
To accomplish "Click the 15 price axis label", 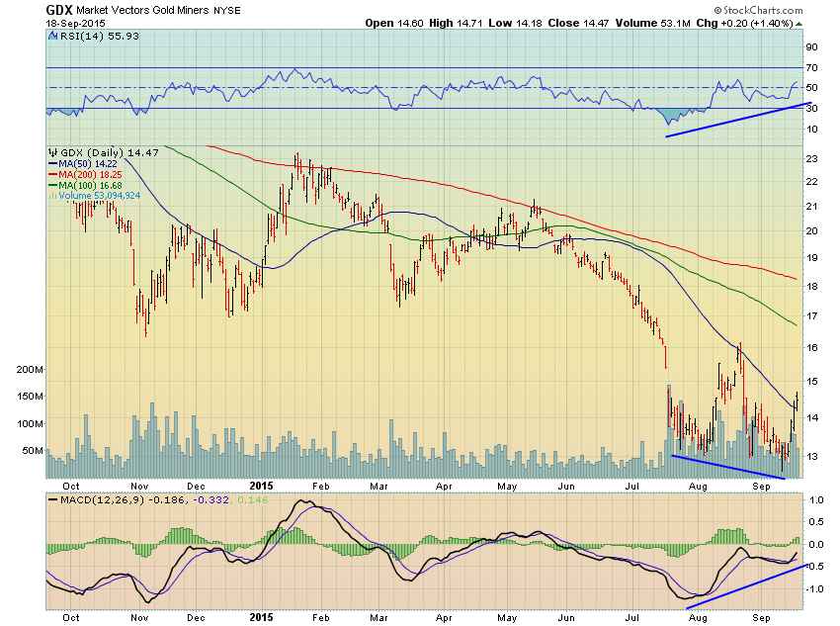I will tap(811, 382).
